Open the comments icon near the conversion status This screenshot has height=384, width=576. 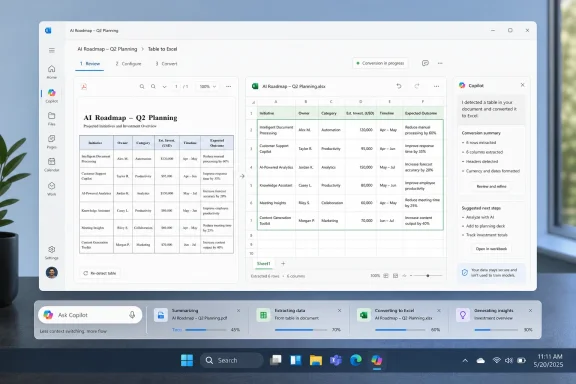[425, 63]
